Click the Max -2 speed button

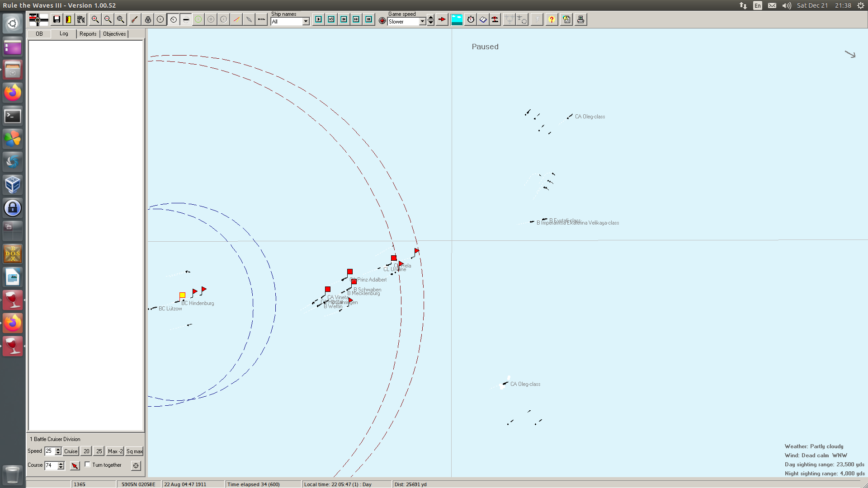(x=115, y=451)
